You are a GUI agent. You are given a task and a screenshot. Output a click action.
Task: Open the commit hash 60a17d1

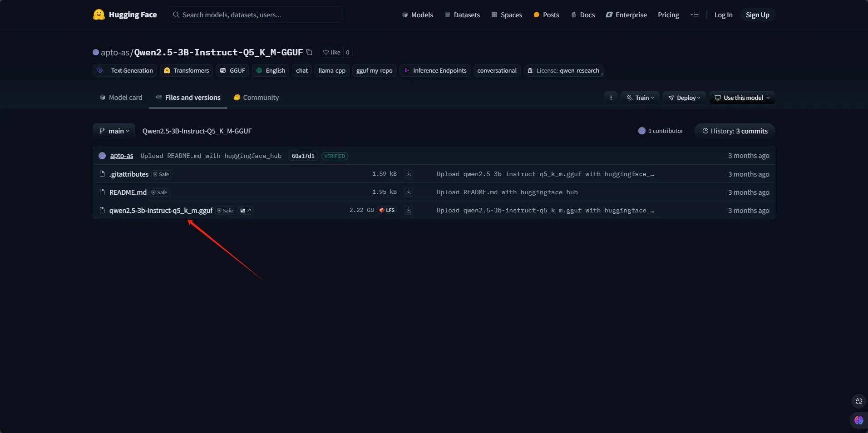[303, 156]
